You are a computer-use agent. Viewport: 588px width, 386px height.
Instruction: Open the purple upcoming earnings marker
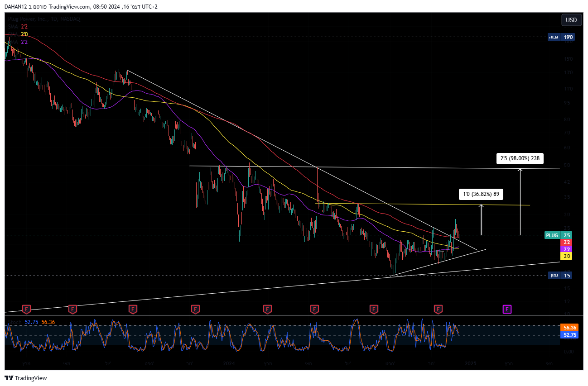[507, 310]
